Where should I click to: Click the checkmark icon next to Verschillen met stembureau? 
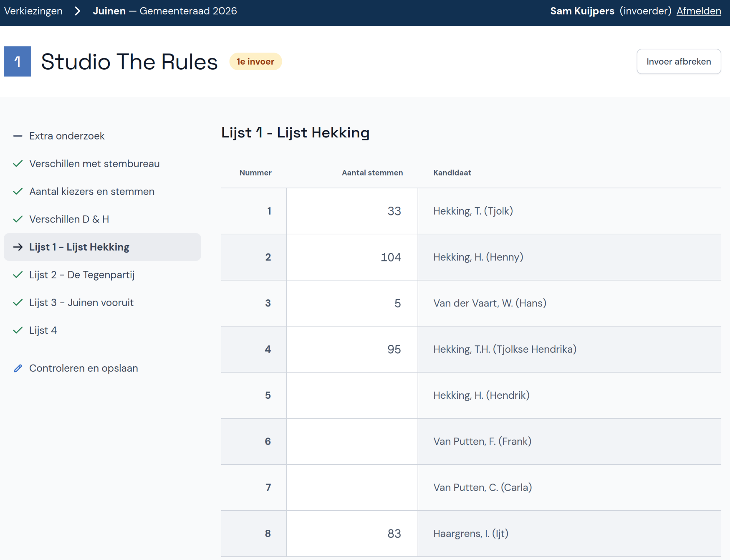tap(18, 164)
